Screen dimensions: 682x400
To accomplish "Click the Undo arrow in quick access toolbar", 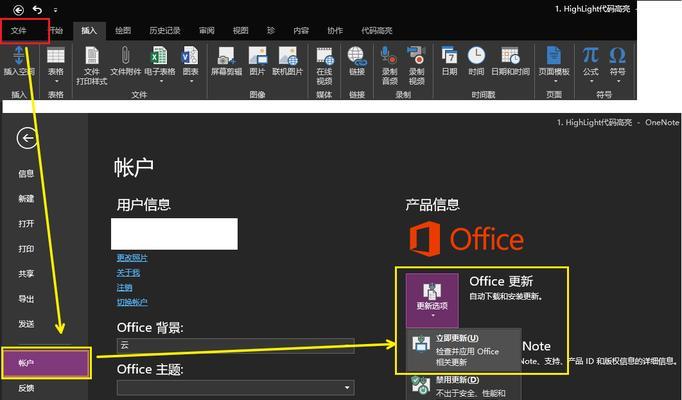I will coord(37,9).
